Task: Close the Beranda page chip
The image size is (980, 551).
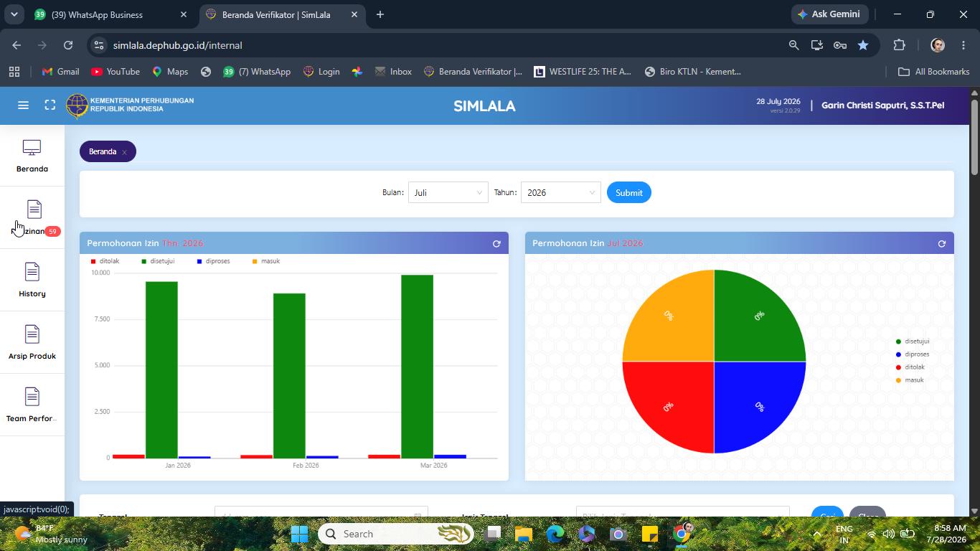Action: (x=124, y=152)
